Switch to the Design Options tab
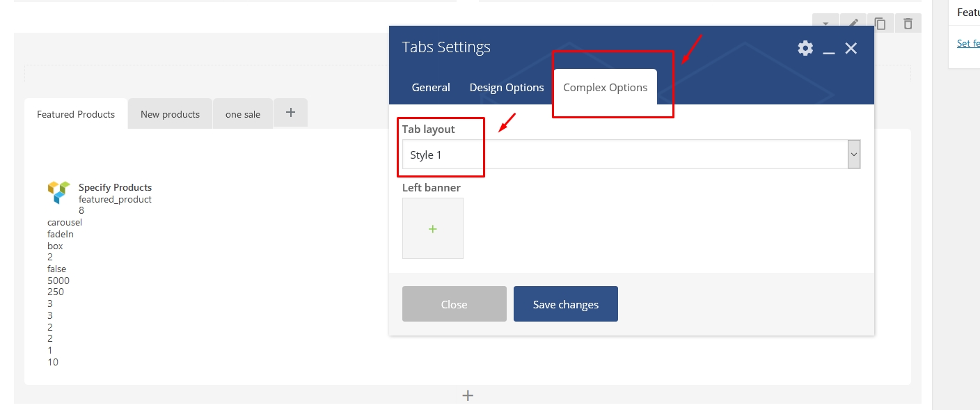Image resolution: width=980 pixels, height=410 pixels. (507, 88)
